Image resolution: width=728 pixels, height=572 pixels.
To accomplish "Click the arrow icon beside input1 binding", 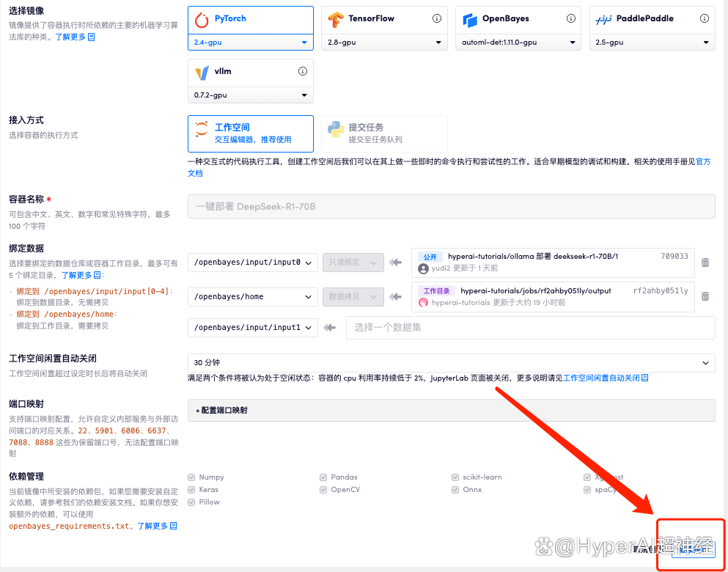I will point(330,327).
